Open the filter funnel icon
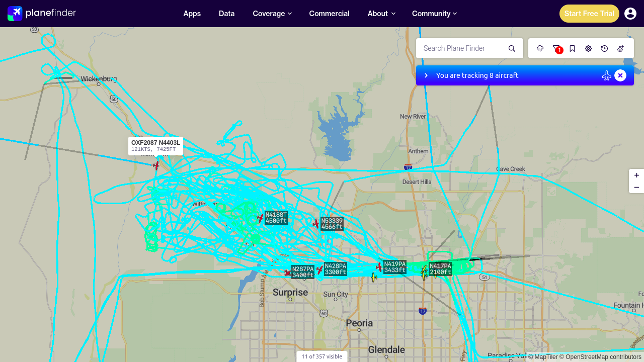Viewport: 644px width, 362px height. click(x=556, y=48)
